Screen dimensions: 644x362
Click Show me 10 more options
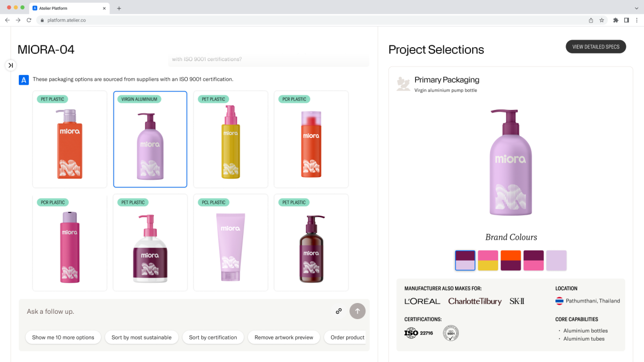point(63,337)
